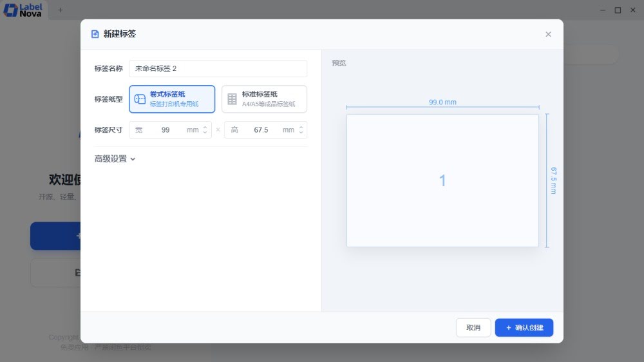Click the label preview page numbered 1
Screen dimensions: 644x362
[442, 181]
